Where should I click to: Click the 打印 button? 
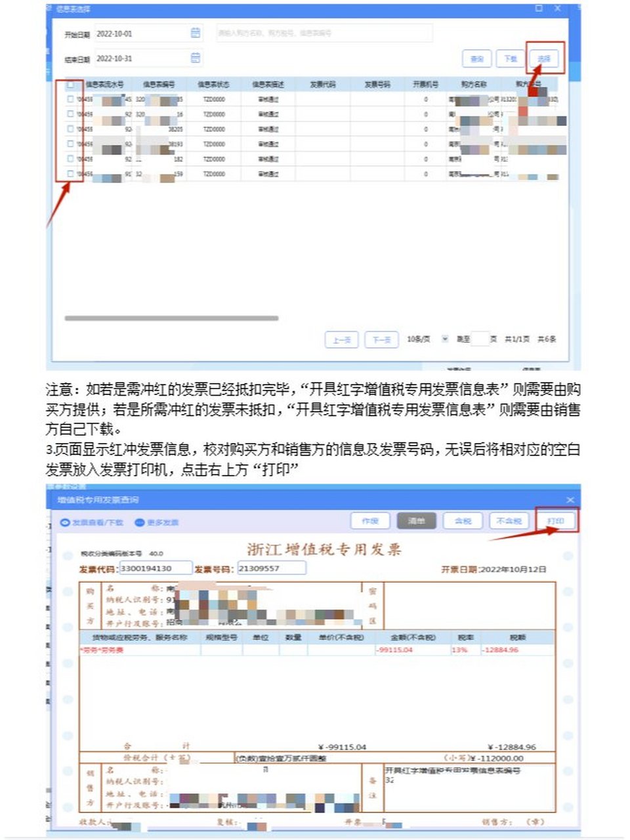point(556,521)
